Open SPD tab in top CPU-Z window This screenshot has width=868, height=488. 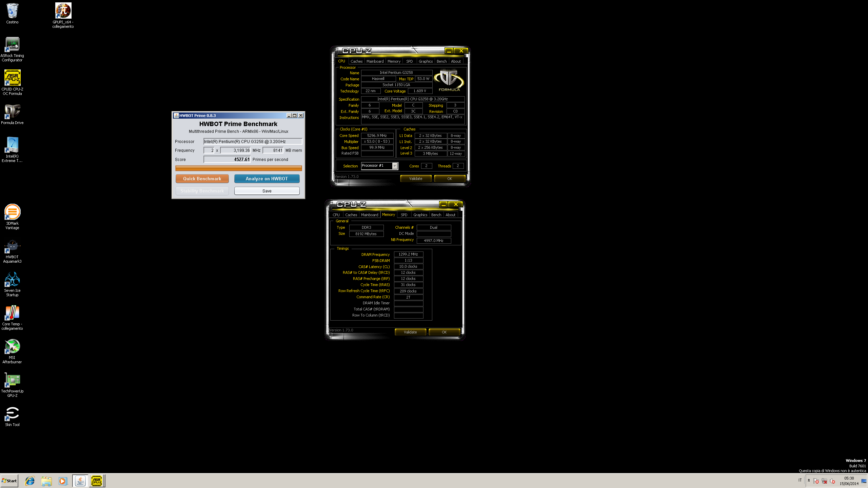(x=410, y=61)
